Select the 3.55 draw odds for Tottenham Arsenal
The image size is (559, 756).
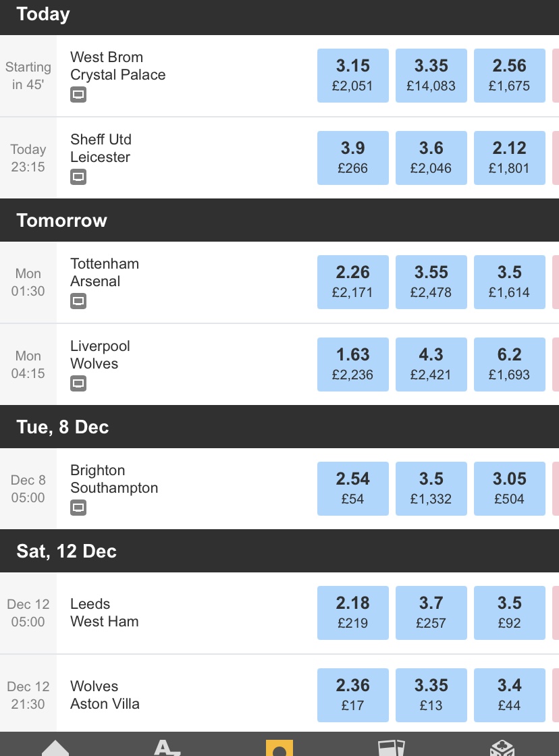click(x=431, y=282)
